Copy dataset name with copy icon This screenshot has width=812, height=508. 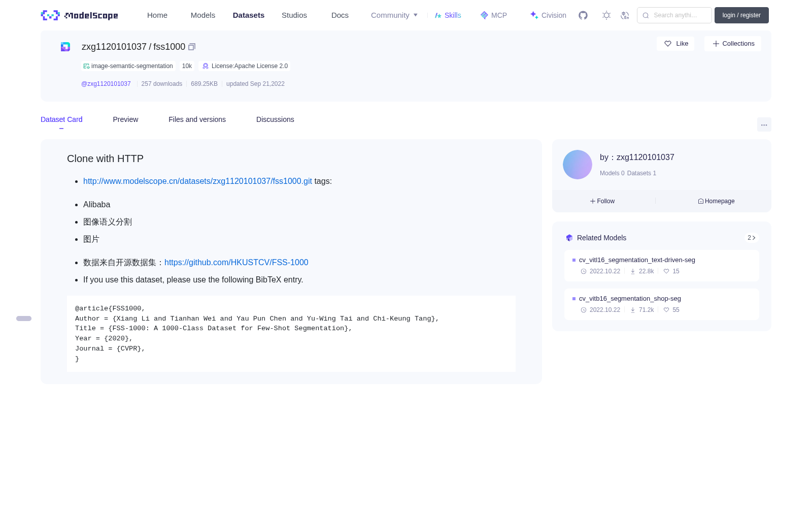(192, 47)
